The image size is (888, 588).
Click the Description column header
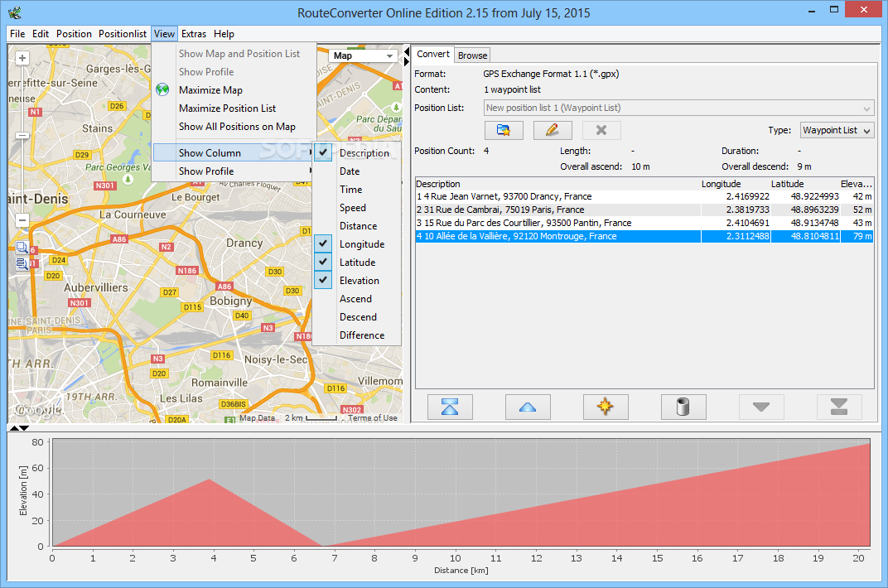pyautogui.click(x=557, y=184)
